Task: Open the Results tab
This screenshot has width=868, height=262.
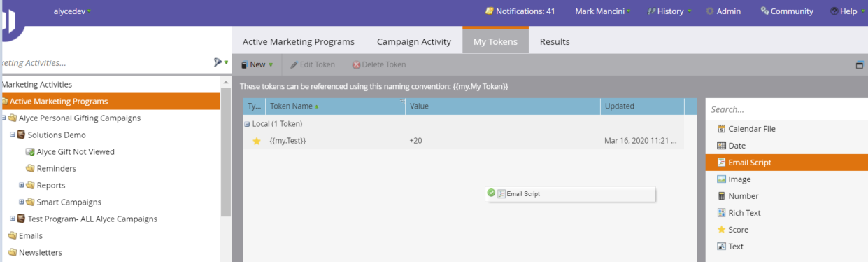Action: point(555,41)
